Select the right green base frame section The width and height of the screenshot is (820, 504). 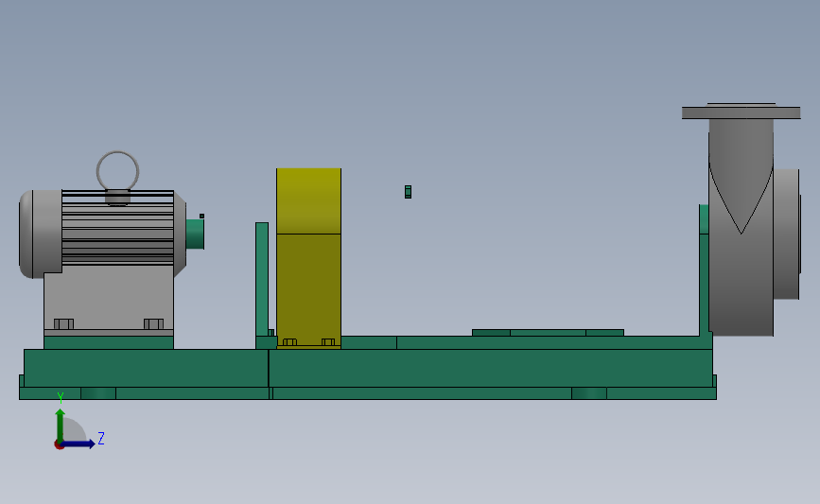pyautogui.click(x=491, y=368)
